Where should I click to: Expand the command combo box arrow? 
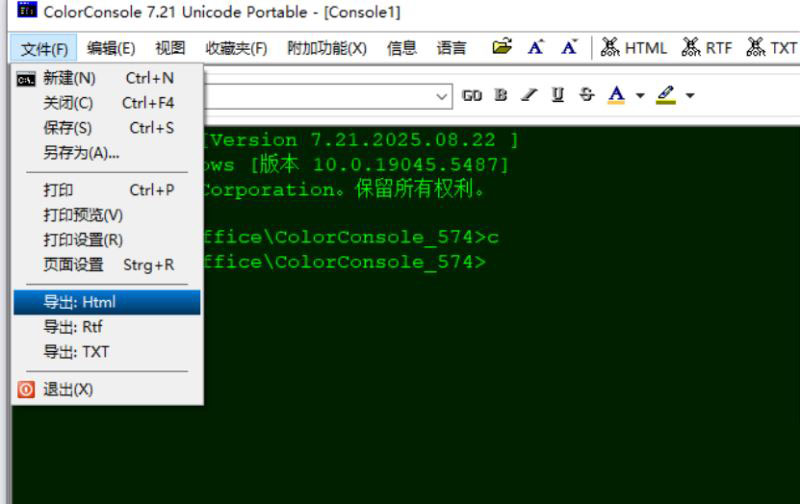pos(442,96)
